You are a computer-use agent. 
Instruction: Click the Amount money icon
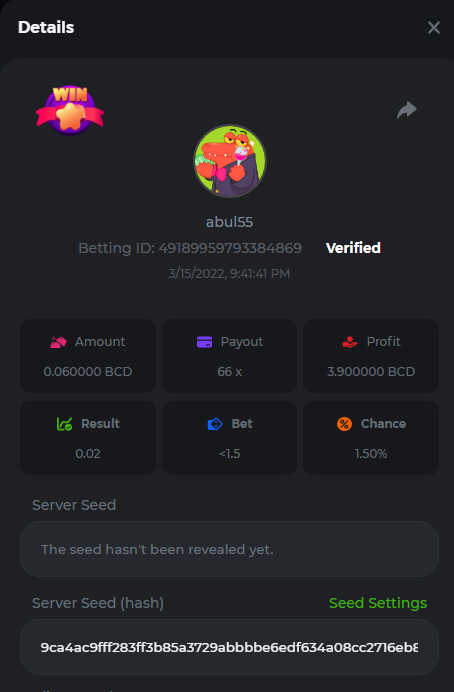[x=58, y=342]
